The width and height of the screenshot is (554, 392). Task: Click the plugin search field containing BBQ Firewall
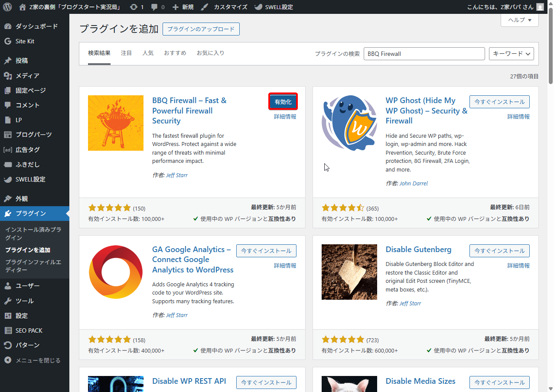pyautogui.click(x=424, y=54)
